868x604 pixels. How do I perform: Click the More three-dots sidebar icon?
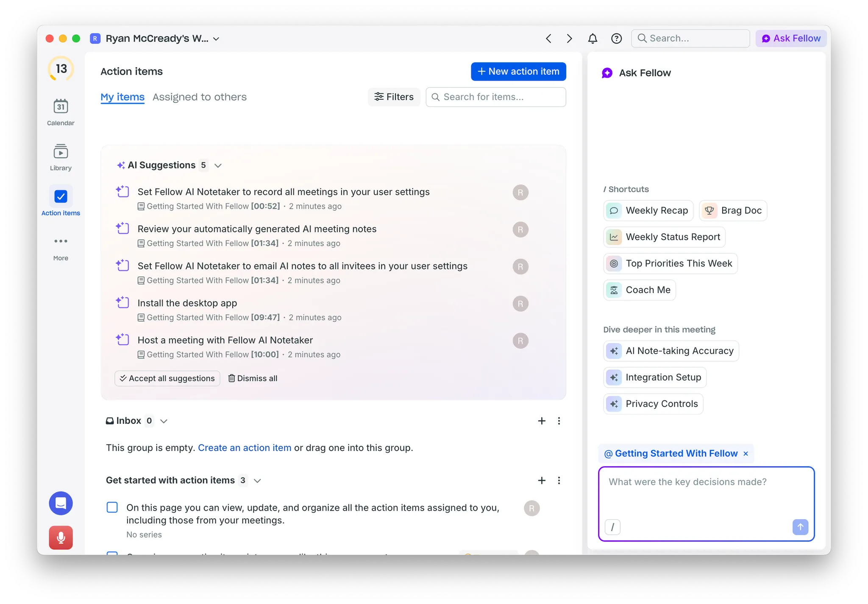click(61, 241)
